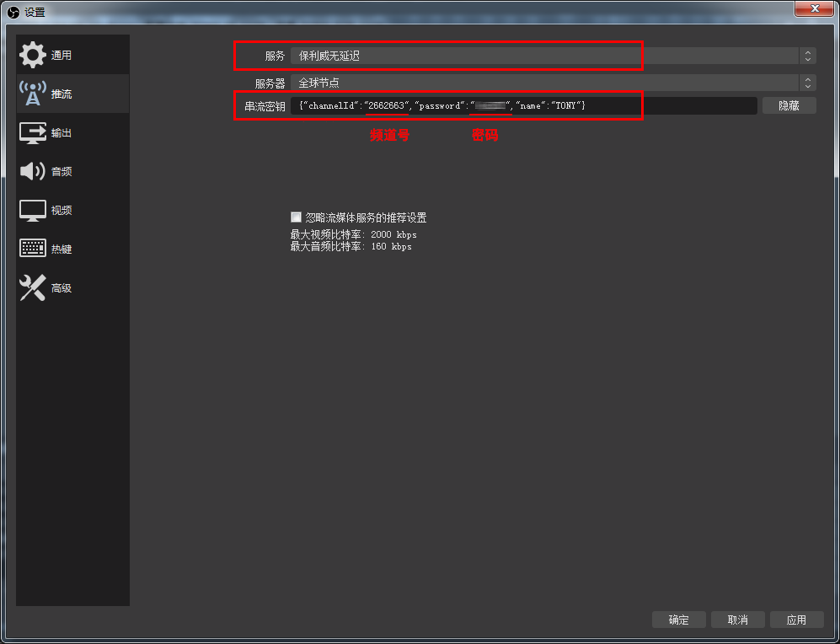This screenshot has height=644, width=840.
Task: Apply the changes with the 应用 button
Action: (796, 620)
